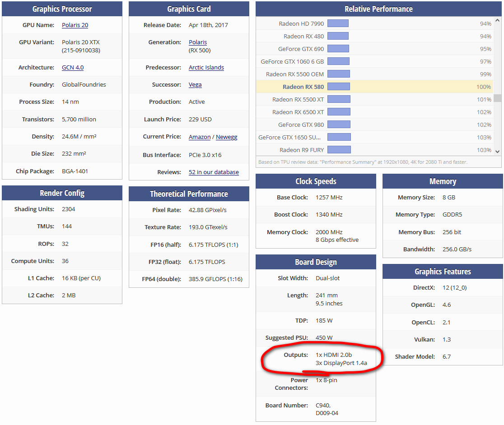Click the 'BGA-1401' chip package value

pos(75,171)
